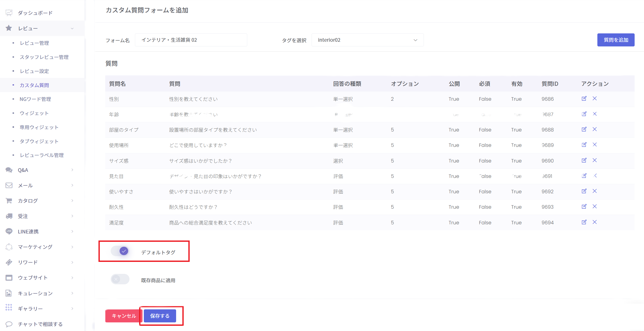This screenshot has height=331, width=644.
Task: Click the edit icon for 耐久性 row
Action: (584, 207)
